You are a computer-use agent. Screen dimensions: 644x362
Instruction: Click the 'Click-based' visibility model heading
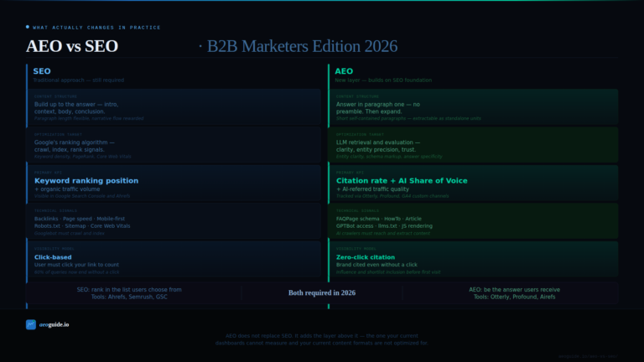coord(53,257)
